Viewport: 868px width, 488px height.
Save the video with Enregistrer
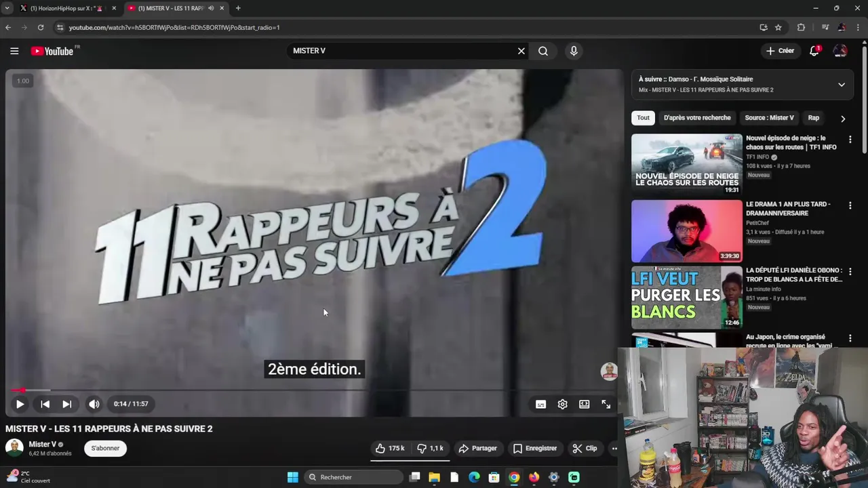[534, 448]
